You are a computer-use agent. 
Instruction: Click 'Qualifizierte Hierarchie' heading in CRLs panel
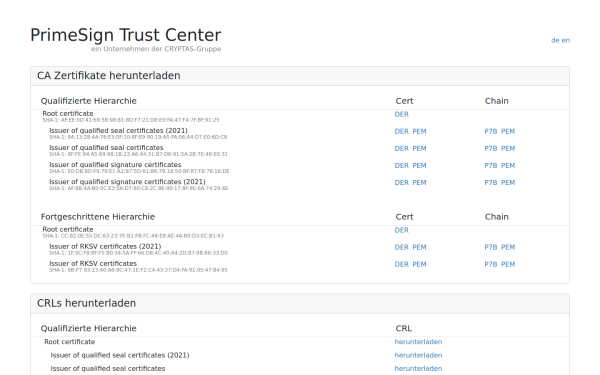coord(88,328)
